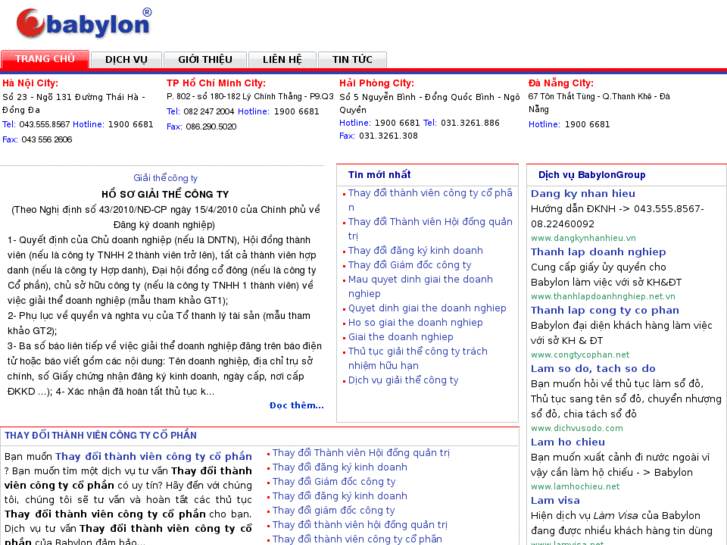Open the GIỚI THIỆU tab
Viewport: 727px width, 545px height.
pyautogui.click(x=205, y=60)
